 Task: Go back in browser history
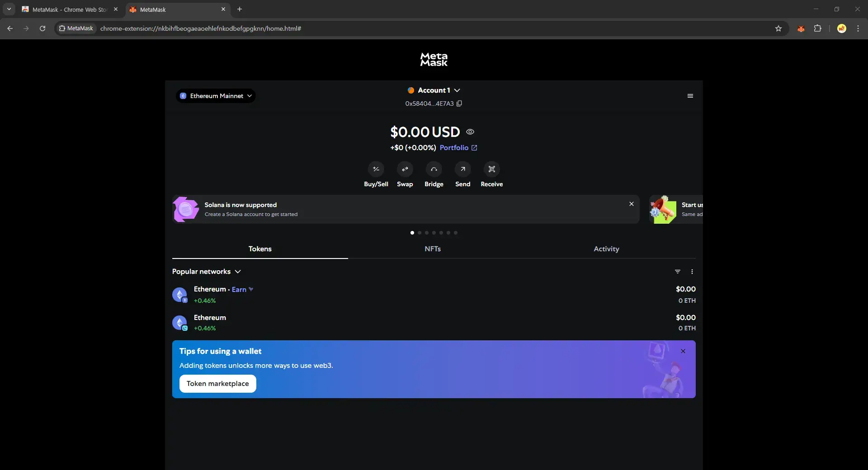pyautogui.click(x=10, y=28)
